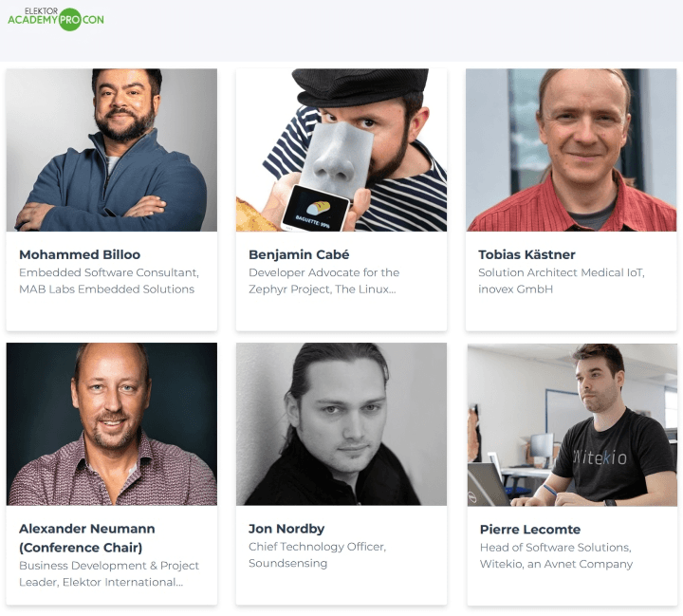The height and width of the screenshot is (616, 683).
Task: Click the Benjamin Cabé name heading
Action: (297, 254)
